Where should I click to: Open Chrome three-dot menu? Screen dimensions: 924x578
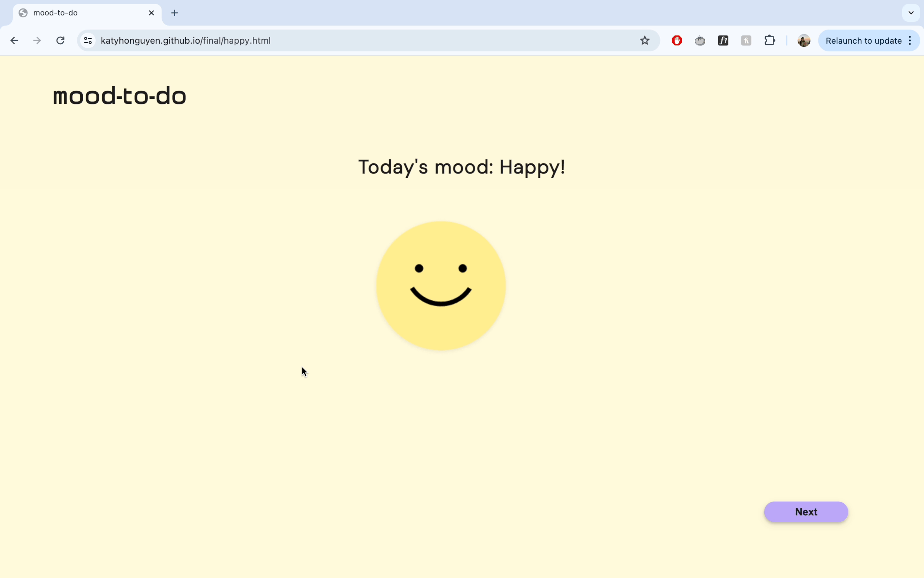pos(910,41)
